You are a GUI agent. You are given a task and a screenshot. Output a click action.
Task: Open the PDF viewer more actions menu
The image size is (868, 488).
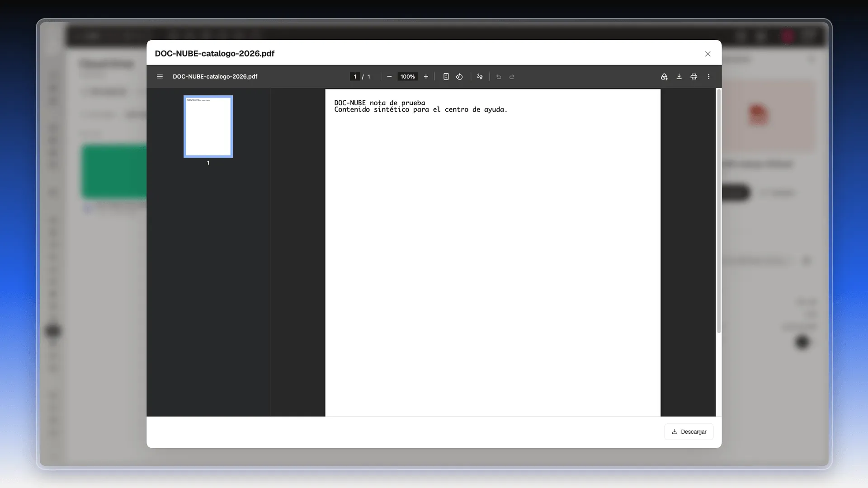(709, 77)
